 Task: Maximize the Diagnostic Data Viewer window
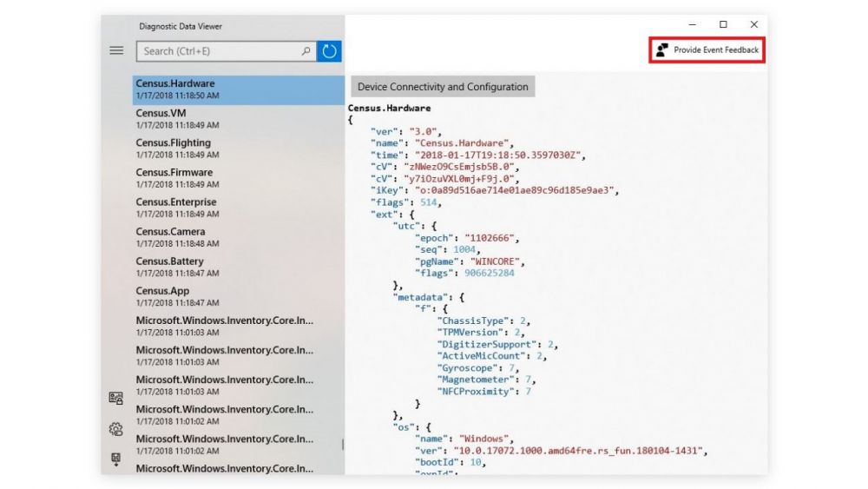(x=723, y=24)
